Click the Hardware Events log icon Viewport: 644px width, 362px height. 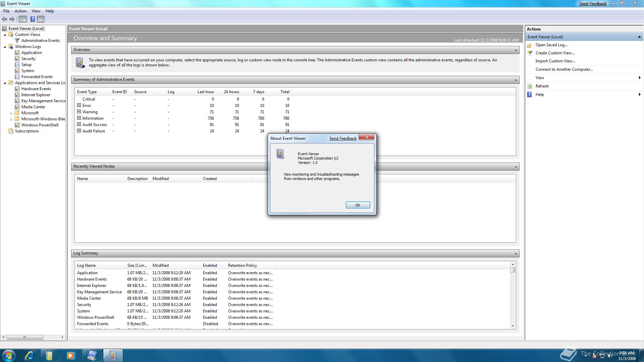(17, 89)
